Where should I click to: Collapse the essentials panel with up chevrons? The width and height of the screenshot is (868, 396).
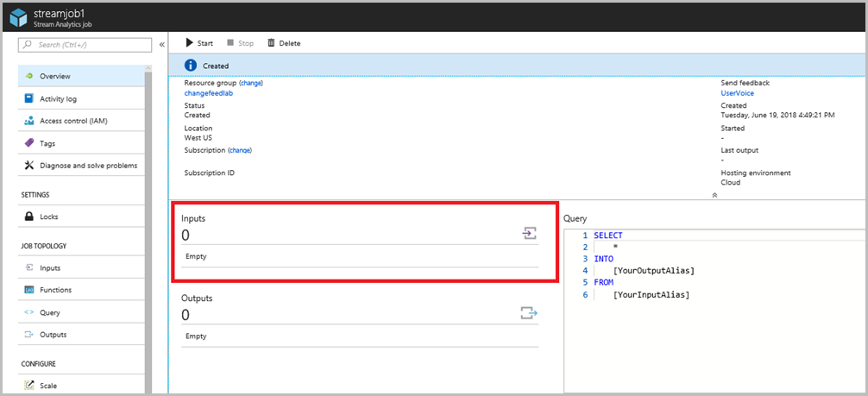[x=714, y=195]
